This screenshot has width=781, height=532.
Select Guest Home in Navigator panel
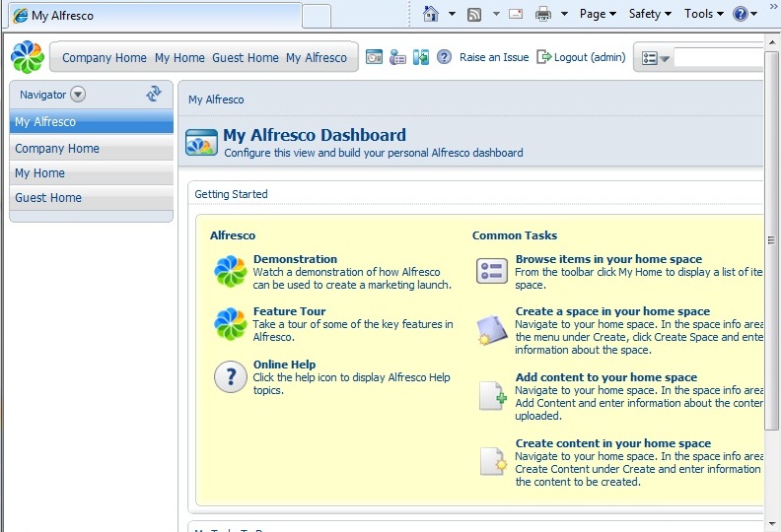(x=91, y=198)
